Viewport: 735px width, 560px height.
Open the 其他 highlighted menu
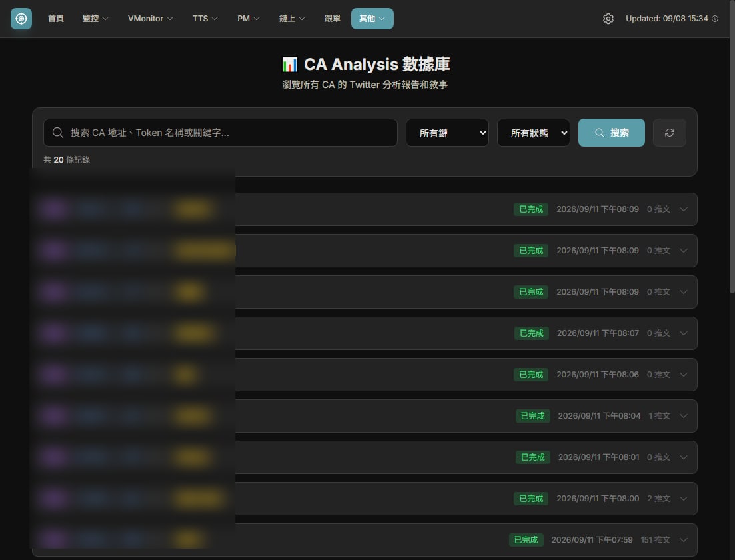click(x=372, y=18)
